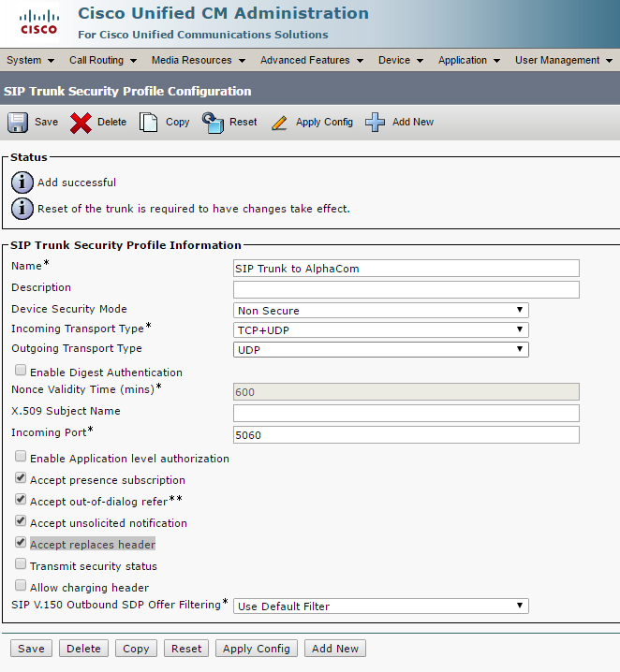Click the bottom Delete button
This screenshot has height=672, width=620.
tap(83, 649)
